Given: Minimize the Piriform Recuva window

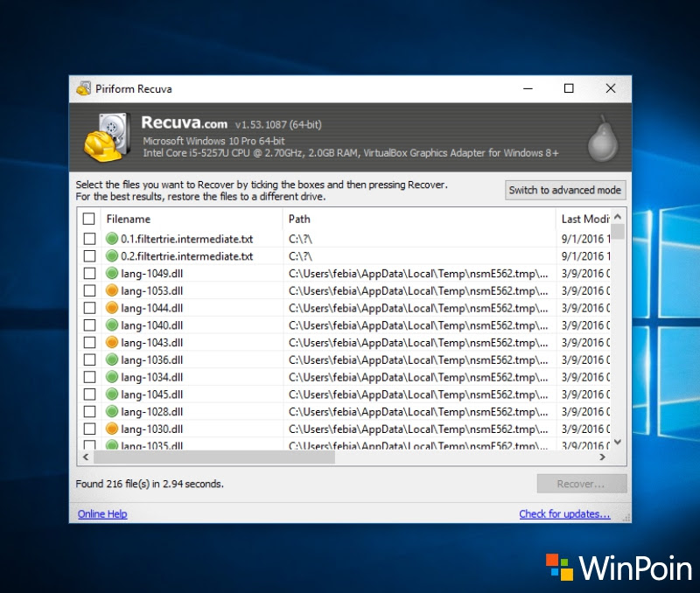Looking at the screenshot, I should [528, 88].
